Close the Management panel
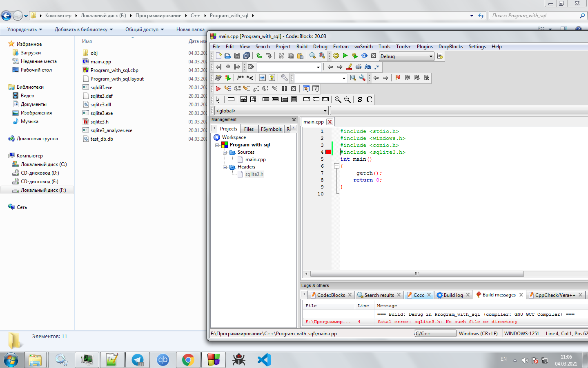 [x=294, y=120]
